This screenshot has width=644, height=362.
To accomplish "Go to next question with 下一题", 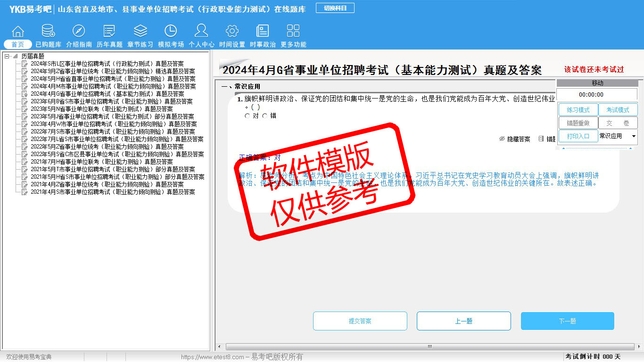I will [x=567, y=321].
